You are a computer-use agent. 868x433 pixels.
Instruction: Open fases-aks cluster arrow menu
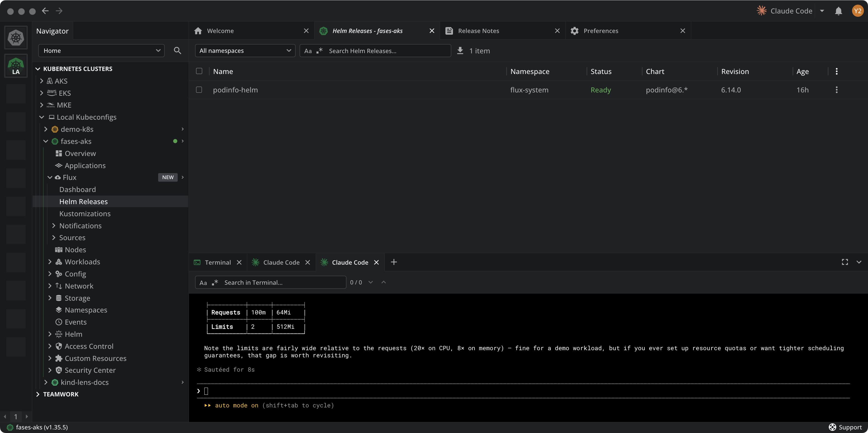tap(183, 141)
